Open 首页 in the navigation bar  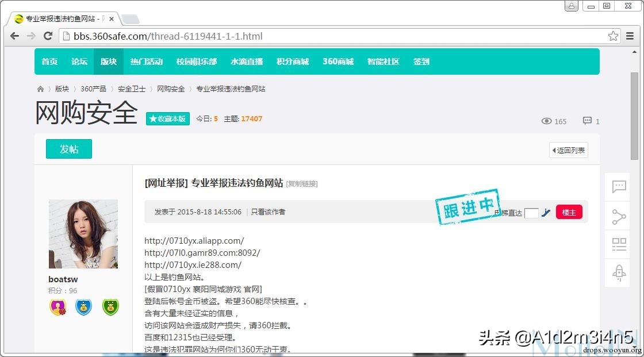coord(49,62)
